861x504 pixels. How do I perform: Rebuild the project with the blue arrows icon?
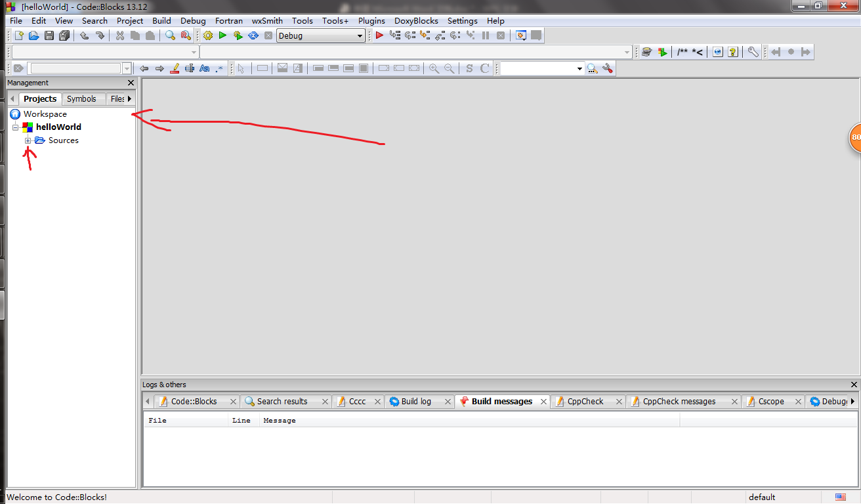(x=253, y=35)
